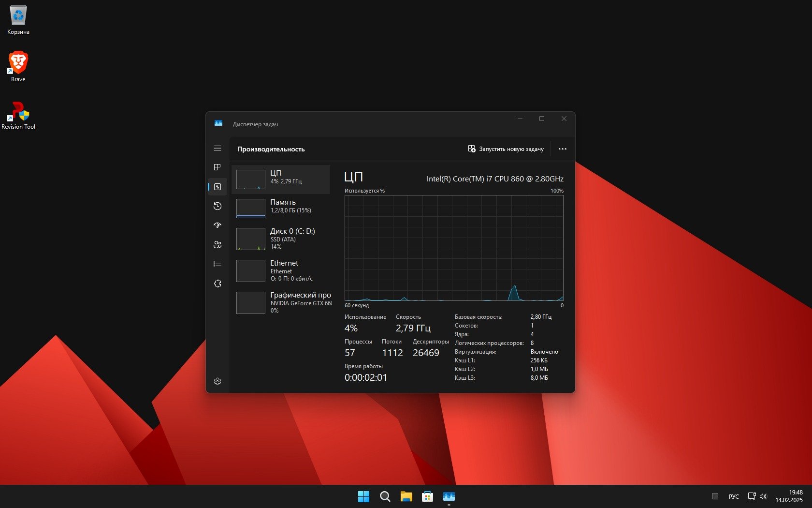This screenshot has height=508, width=812.
Task: Select Диск 0 (C: D:) item
Action: point(281,239)
